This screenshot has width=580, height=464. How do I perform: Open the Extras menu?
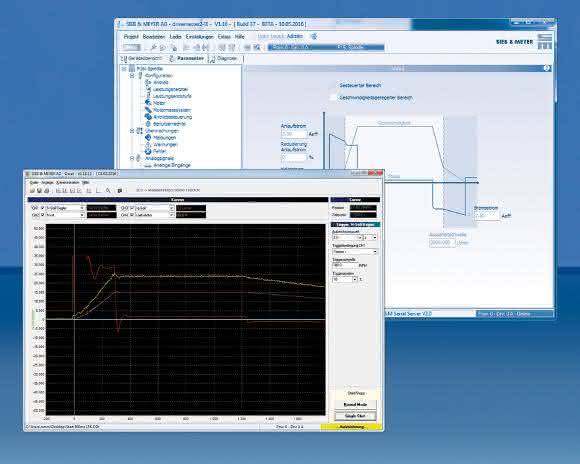[x=224, y=37]
